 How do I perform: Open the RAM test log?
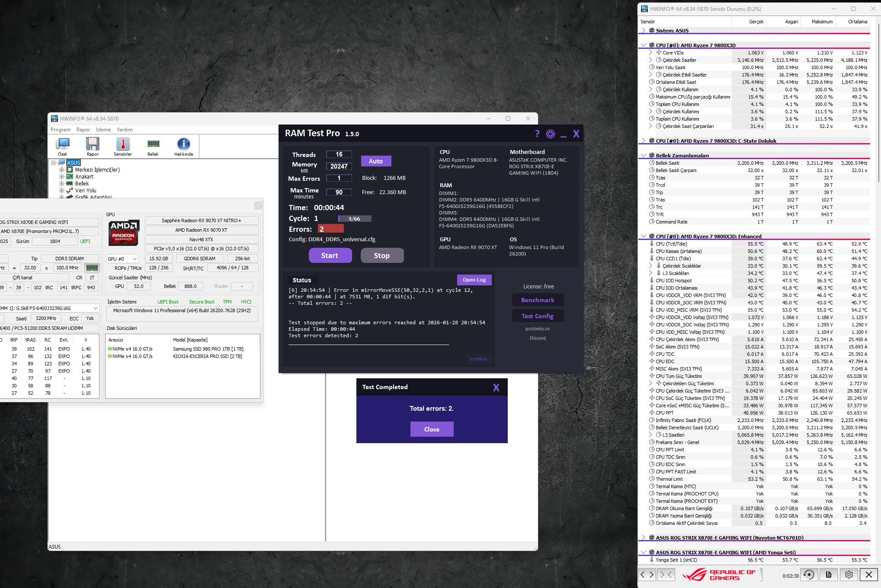[x=474, y=280]
